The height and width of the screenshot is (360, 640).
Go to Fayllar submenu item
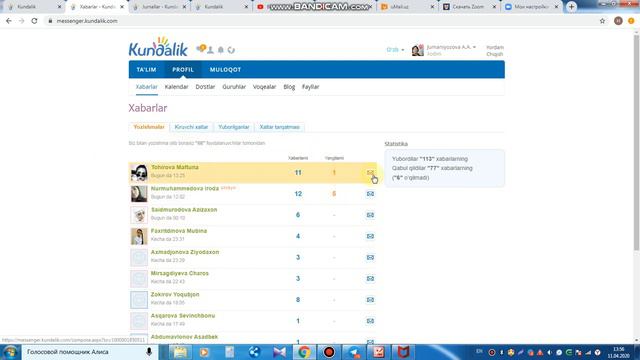point(311,87)
